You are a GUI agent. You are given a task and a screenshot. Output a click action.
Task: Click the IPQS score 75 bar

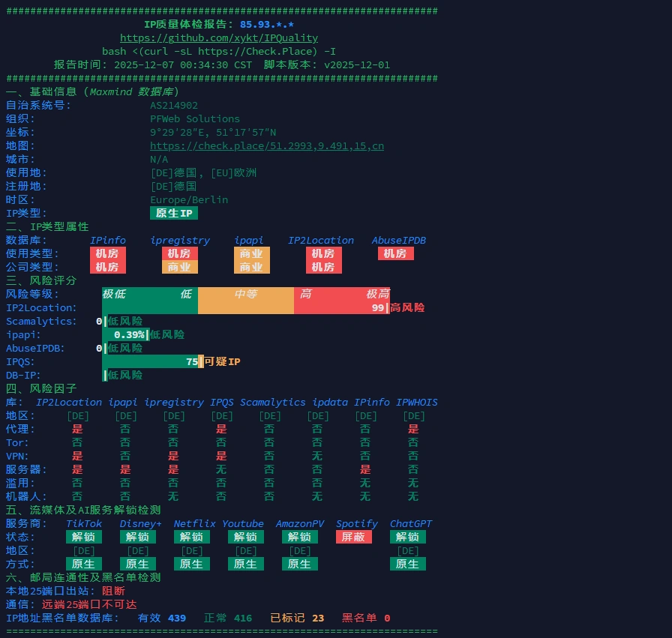(150, 362)
